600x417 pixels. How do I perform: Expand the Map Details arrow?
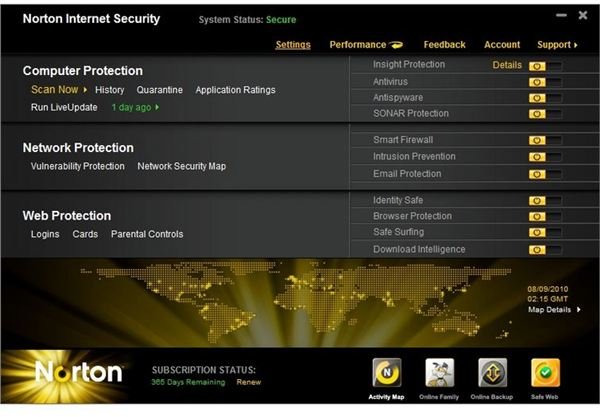(579, 309)
